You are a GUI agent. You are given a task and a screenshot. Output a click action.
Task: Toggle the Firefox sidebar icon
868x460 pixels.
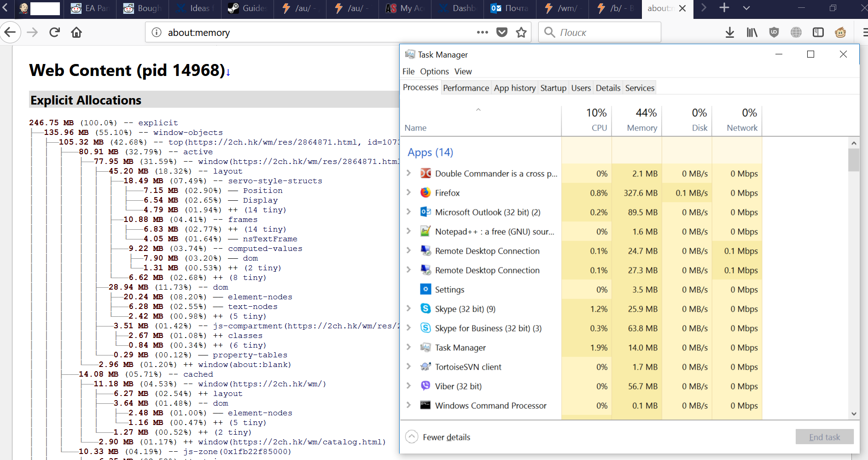tap(818, 32)
